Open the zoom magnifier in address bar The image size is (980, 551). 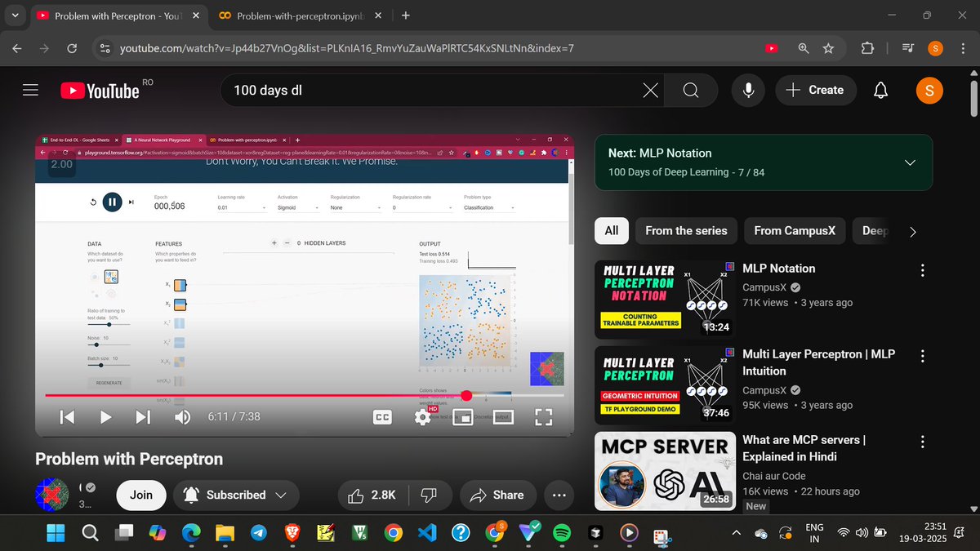pos(804,49)
